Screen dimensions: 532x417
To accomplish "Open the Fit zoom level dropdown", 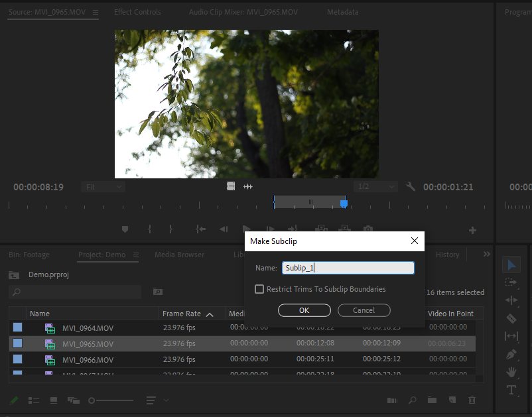I will tap(103, 186).
